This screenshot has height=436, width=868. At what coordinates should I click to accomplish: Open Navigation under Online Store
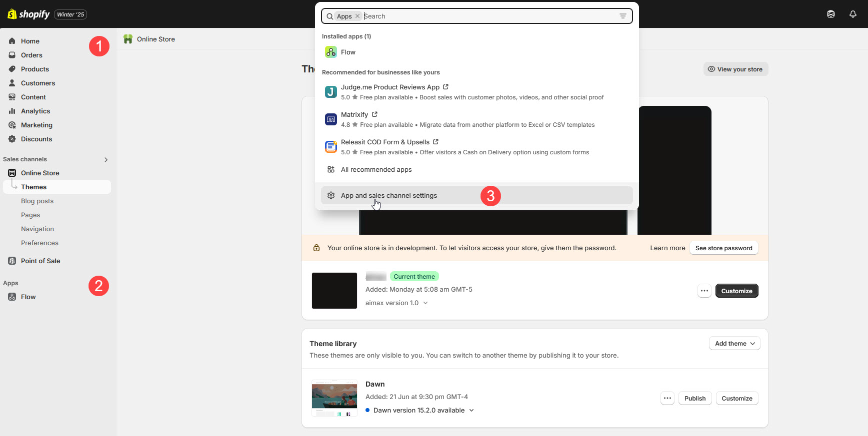[x=37, y=229]
